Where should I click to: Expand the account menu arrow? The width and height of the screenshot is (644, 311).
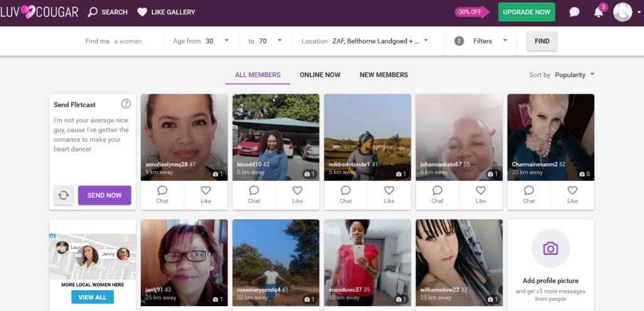(x=639, y=13)
